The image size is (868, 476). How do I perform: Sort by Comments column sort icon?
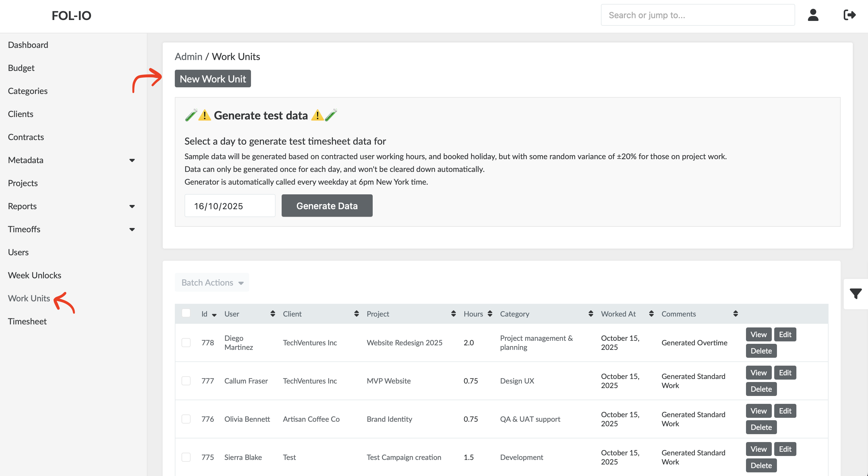(735, 314)
